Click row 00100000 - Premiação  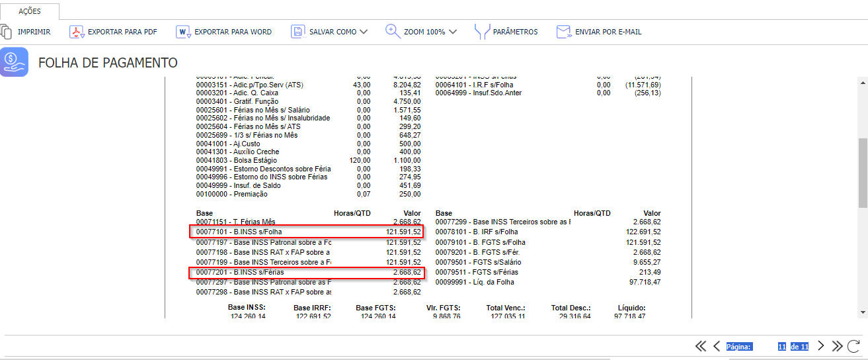(x=308, y=194)
